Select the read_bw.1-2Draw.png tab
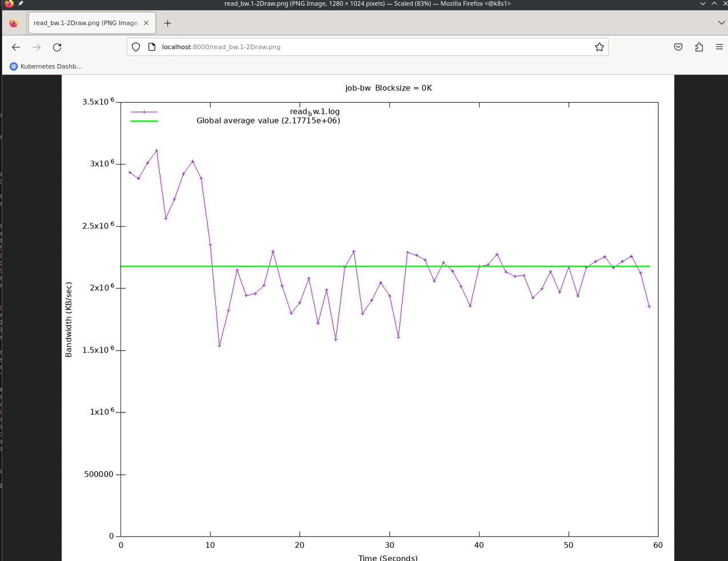This screenshot has height=561, width=728. click(x=86, y=23)
